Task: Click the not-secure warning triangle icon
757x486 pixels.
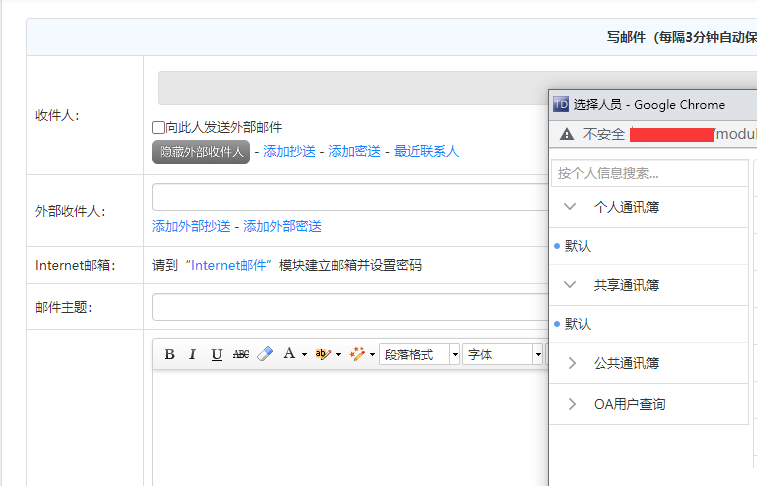Action: point(567,134)
